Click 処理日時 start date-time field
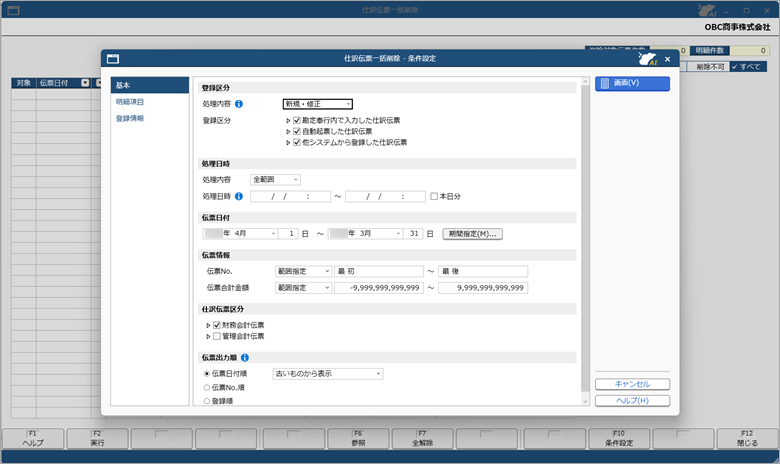 (x=291, y=196)
